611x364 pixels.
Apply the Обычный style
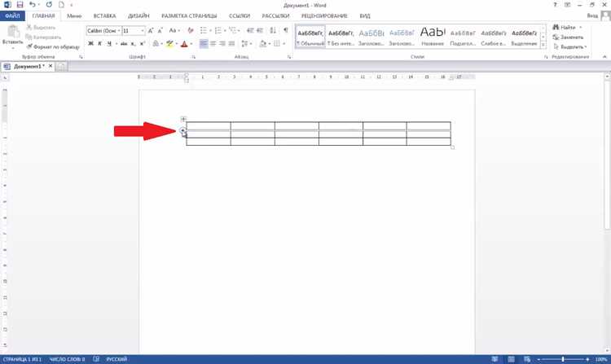coord(310,37)
